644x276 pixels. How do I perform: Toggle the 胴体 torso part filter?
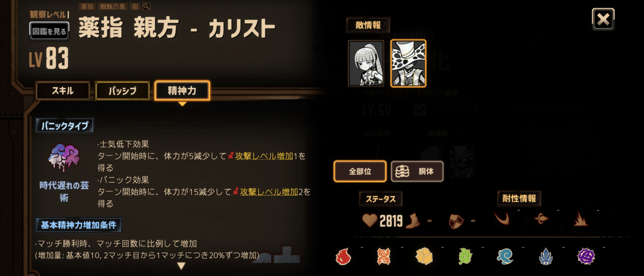pyautogui.click(x=417, y=171)
